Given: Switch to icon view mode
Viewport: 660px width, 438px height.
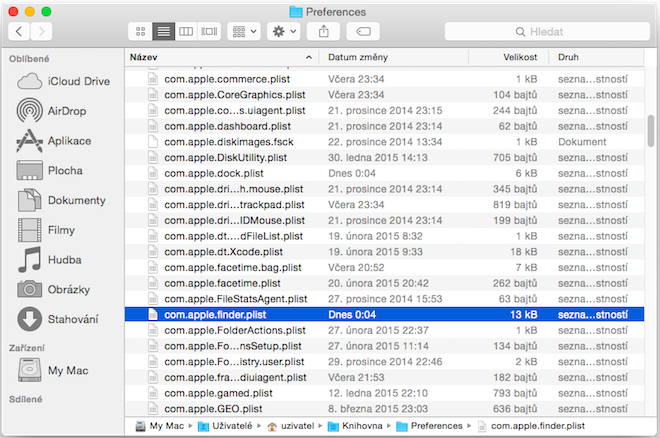Looking at the screenshot, I should (139, 32).
